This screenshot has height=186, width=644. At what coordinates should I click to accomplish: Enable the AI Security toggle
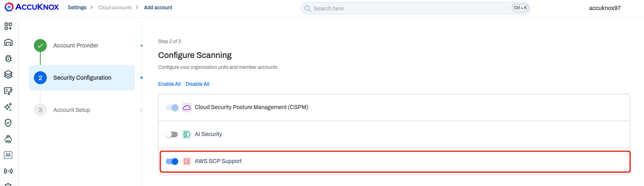171,134
